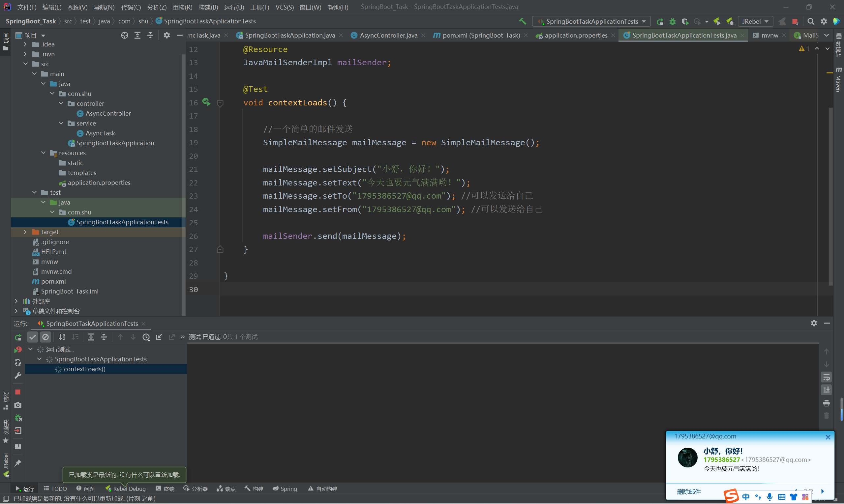
Task: Open Search Everywhere magnifier icon
Action: [x=811, y=21]
